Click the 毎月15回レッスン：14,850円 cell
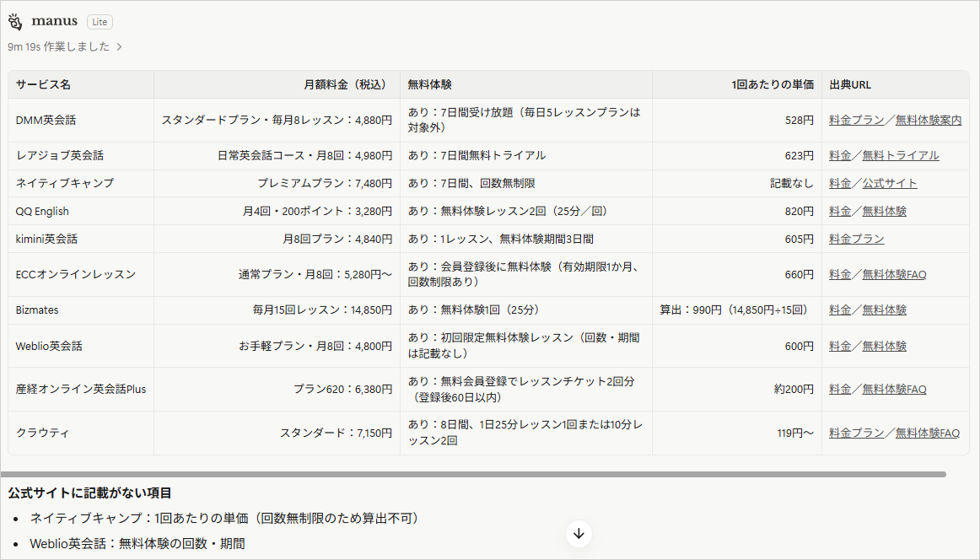Image resolution: width=980 pixels, height=560 pixels. [x=277, y=310]
